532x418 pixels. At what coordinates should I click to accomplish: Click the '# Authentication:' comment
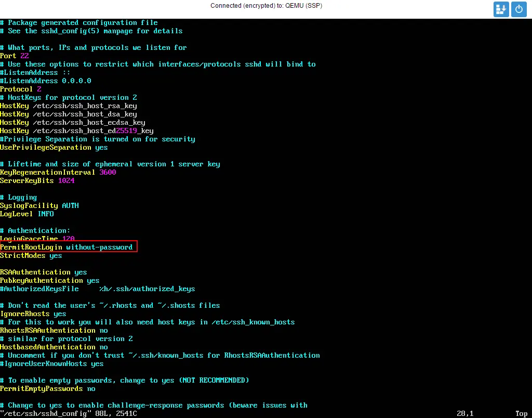(x=35, y=230)
